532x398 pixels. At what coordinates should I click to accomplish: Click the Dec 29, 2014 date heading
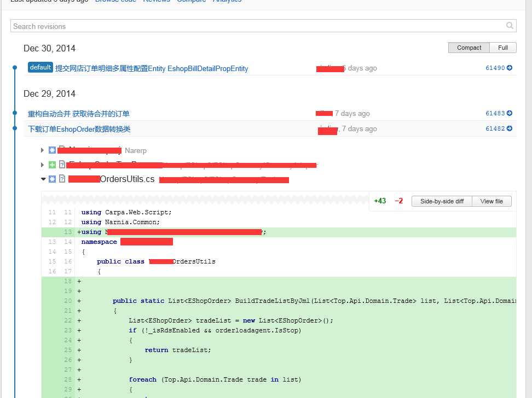coord(50,93)
